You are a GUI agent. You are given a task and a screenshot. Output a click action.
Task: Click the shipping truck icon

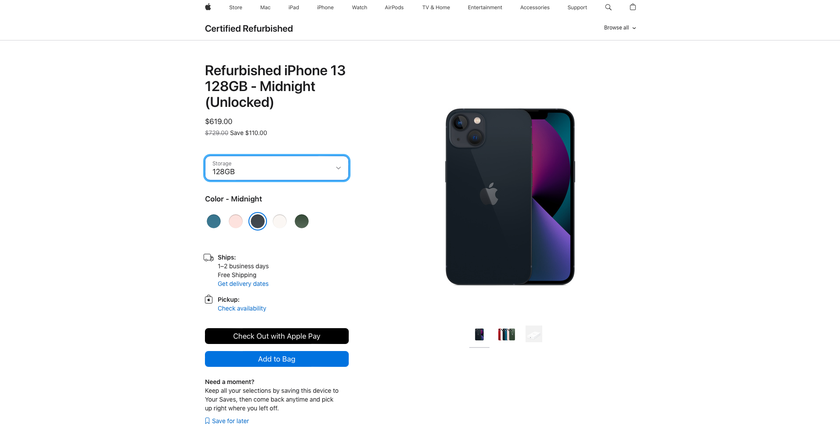[209, 258]
